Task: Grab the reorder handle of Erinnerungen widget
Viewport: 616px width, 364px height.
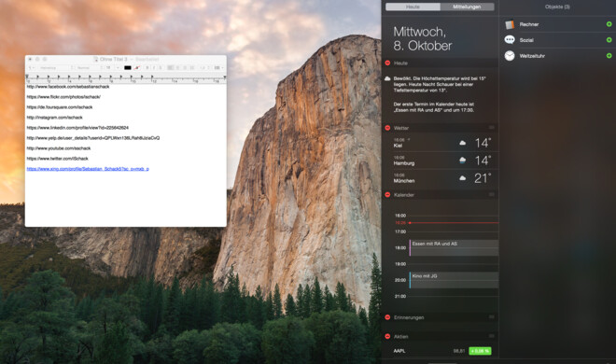Action: (492, 317)
